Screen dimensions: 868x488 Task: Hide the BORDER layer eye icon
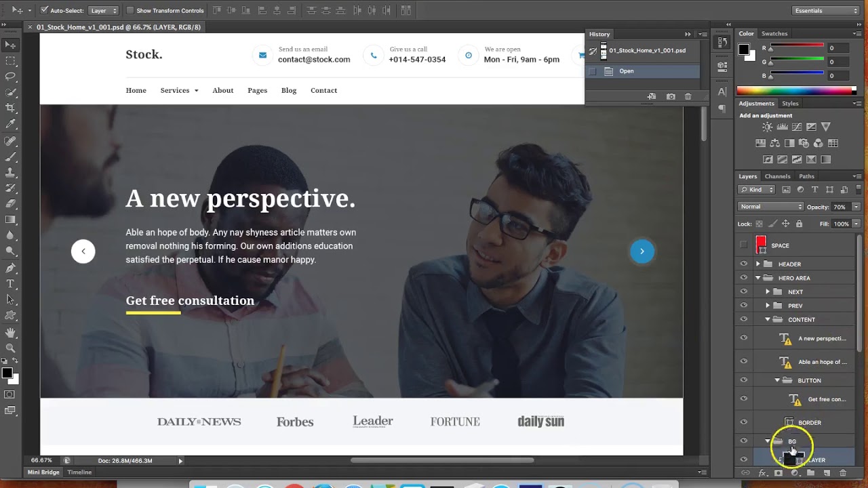point(744,422)
